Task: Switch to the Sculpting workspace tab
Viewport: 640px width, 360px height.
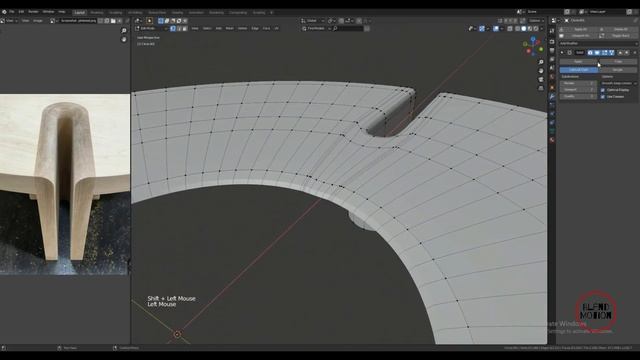Action: pyautogui.click(x=116, y=13)
